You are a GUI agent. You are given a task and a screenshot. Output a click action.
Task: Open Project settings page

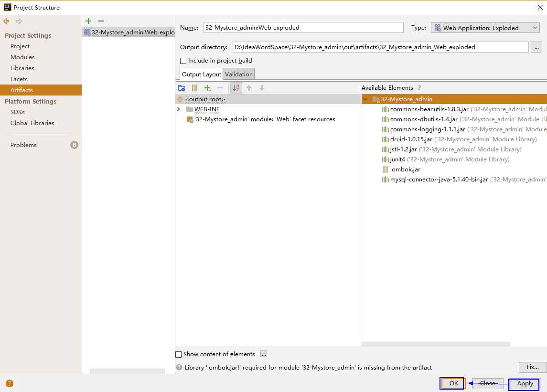[20, 46]
